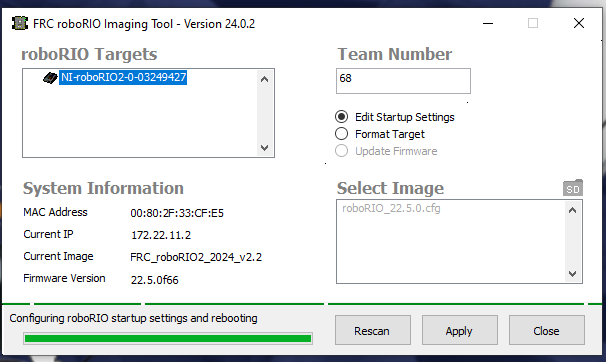Click up arrow of Select Image list scrollbar

(x=573, y=210)
